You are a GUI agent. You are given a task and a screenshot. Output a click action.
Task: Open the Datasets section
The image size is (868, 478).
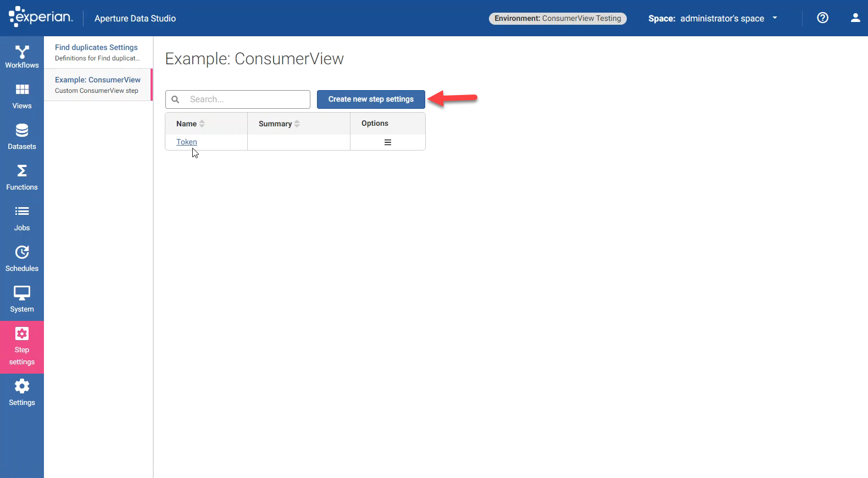point(22,138)
